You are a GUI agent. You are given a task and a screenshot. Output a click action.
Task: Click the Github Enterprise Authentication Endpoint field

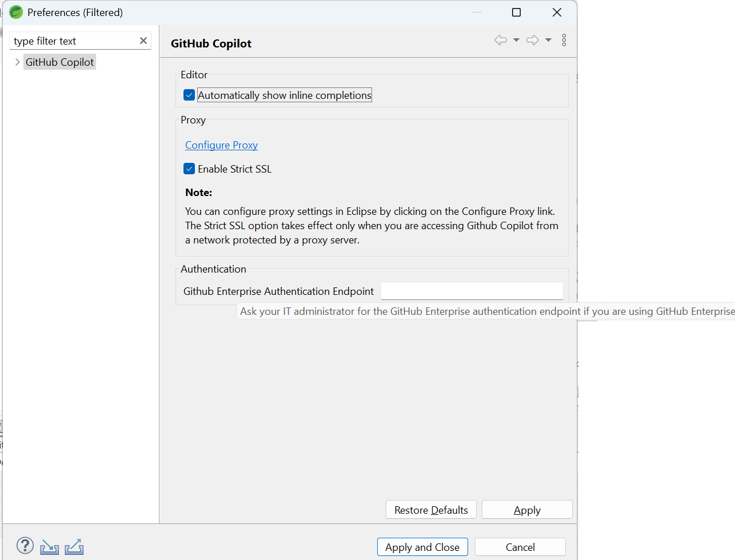click(472, 291)
